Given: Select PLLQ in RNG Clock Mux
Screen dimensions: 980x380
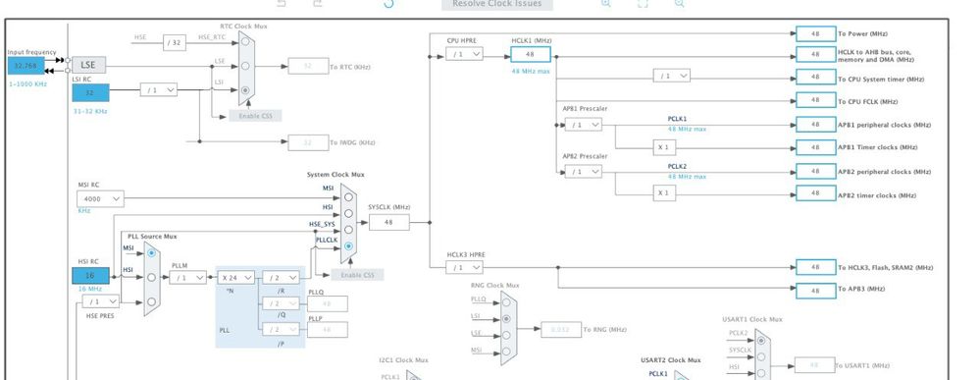Looking at the screenshot, I should [x=507, y=303].
